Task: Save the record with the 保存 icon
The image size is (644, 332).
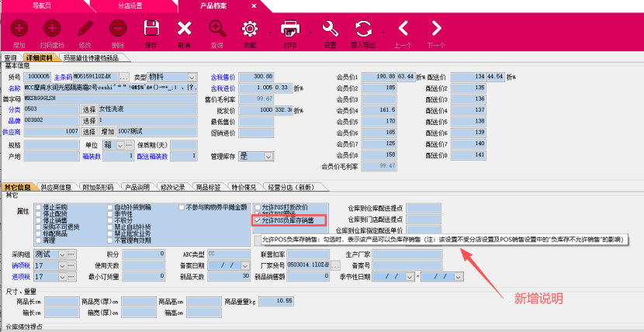Action: [x=151, y=29]
